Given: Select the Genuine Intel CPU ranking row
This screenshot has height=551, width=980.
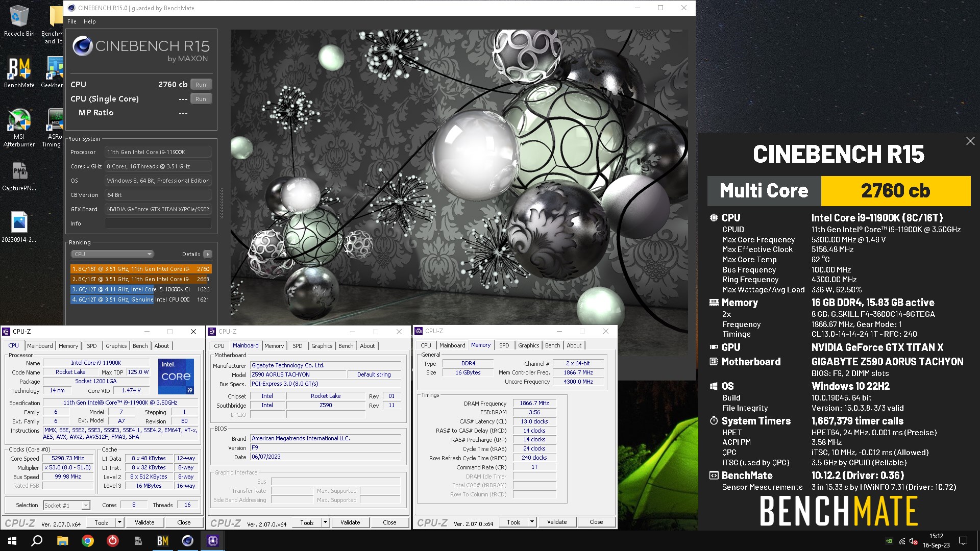Looking at the screenshot, I should coord(141,299).
